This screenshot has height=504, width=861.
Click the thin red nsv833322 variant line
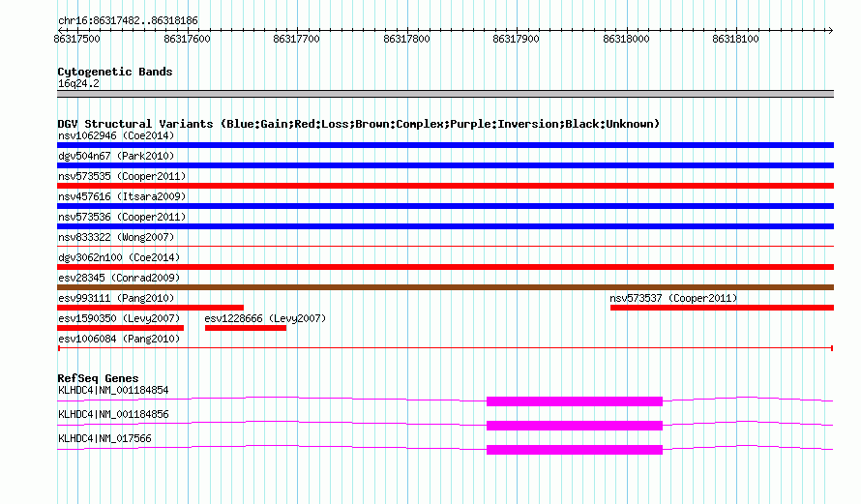445,246
